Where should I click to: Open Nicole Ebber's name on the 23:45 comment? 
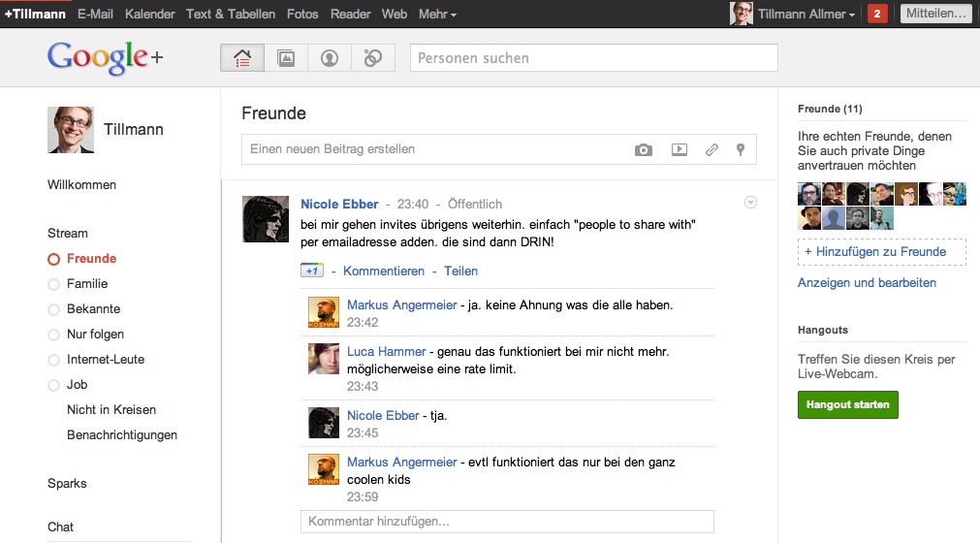click(x=383, y=416)
